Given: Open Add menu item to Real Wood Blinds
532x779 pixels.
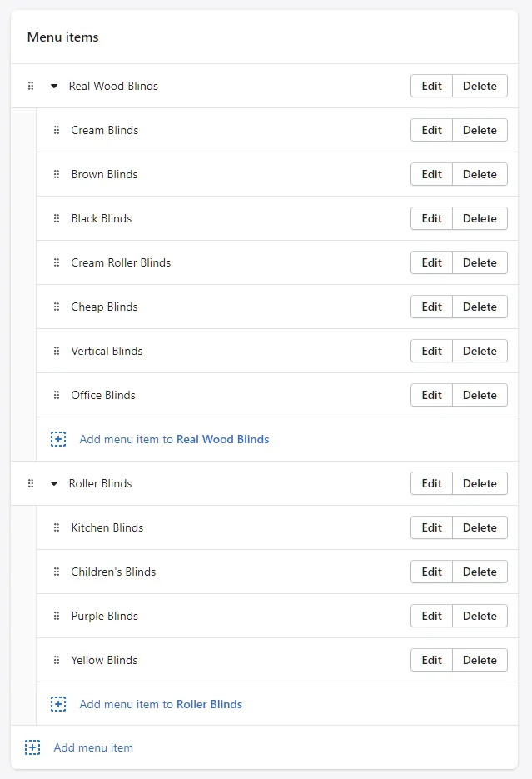Looking at the screenshot, I should 174,439.
